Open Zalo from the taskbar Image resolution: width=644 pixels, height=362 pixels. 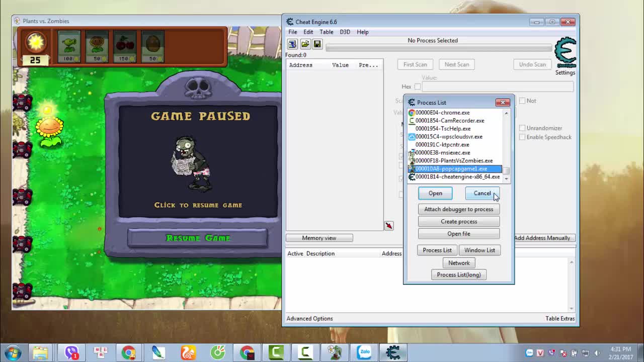tap(364, 352)
